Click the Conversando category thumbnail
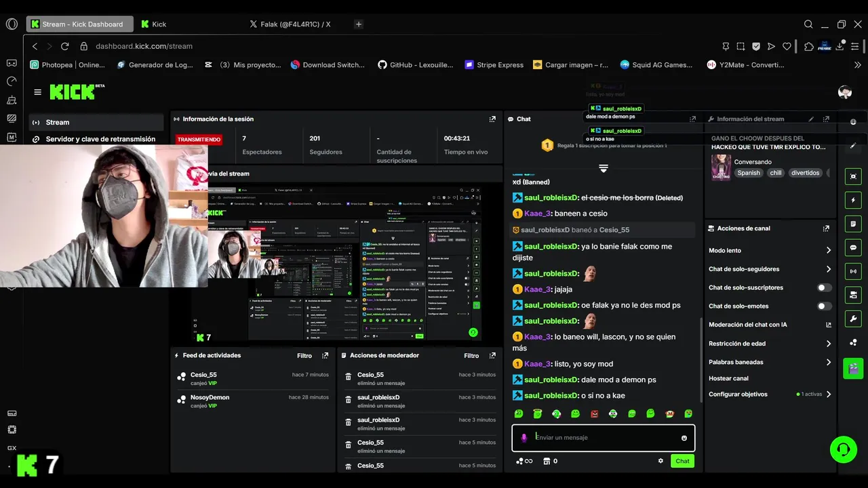 click(x=721, y=167)
